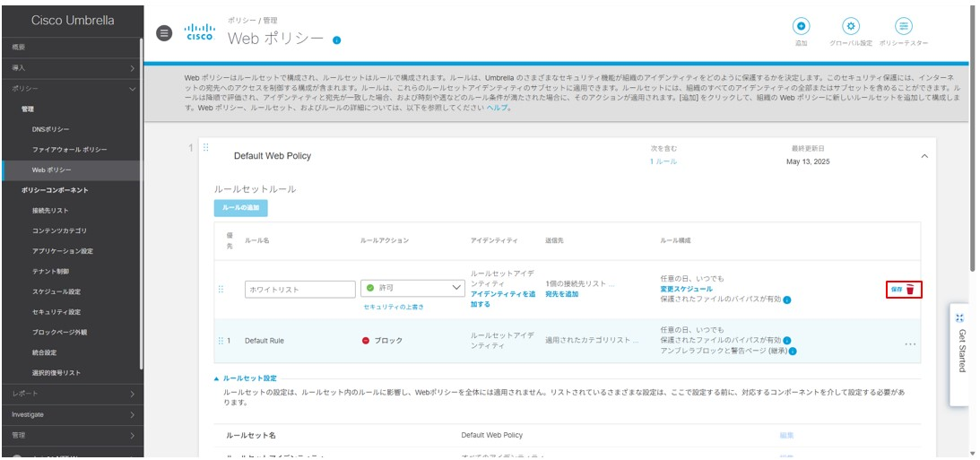This screenshot has height=460, width=980.
Task: Open スケジュール設定 in sidebar
Action: (x=56, y=292)
